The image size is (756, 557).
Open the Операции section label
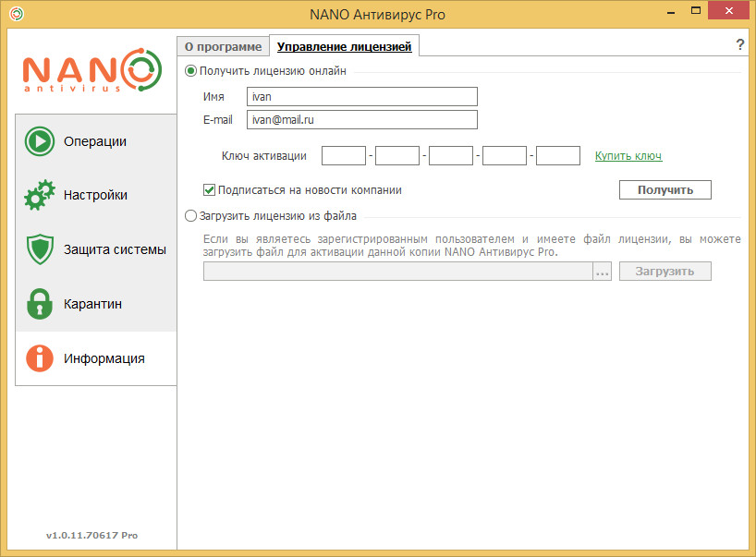coord(95,141)
